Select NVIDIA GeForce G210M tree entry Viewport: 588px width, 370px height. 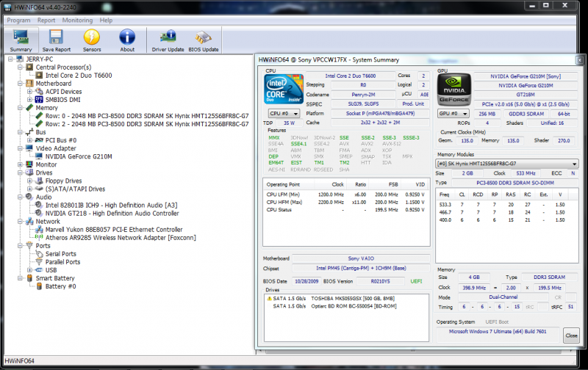(79, 156)
